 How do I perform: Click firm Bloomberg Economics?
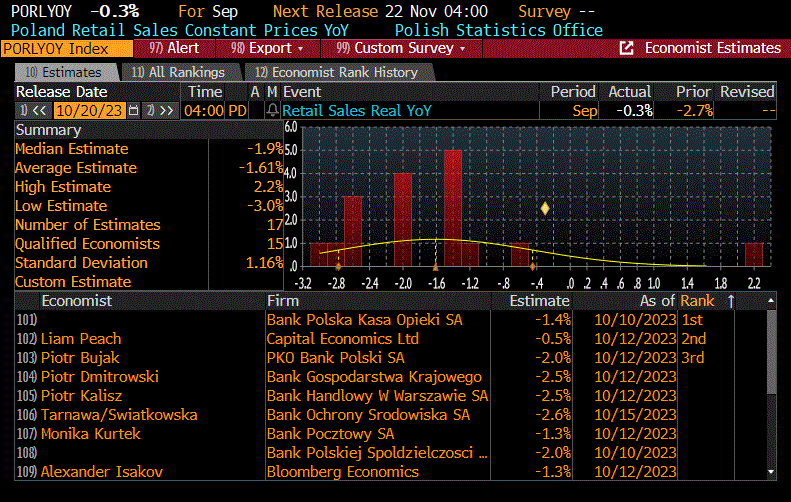(x=343, y=472)
